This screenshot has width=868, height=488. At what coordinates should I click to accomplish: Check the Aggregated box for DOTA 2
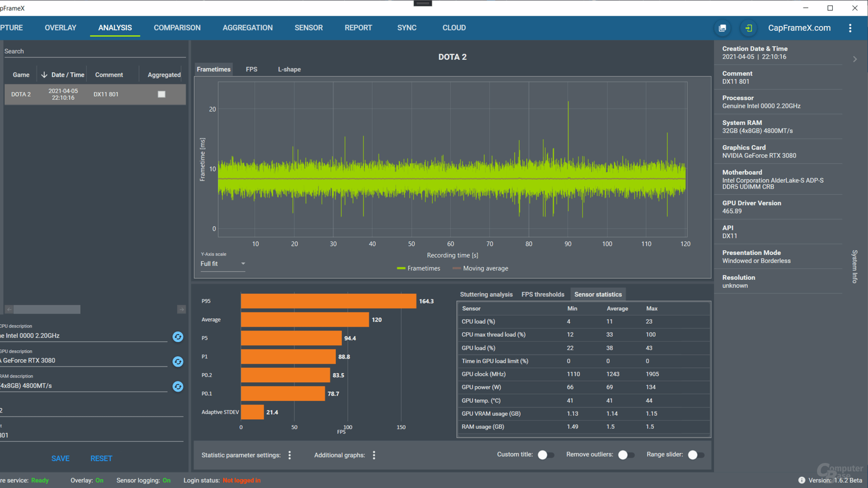point(162,94)
